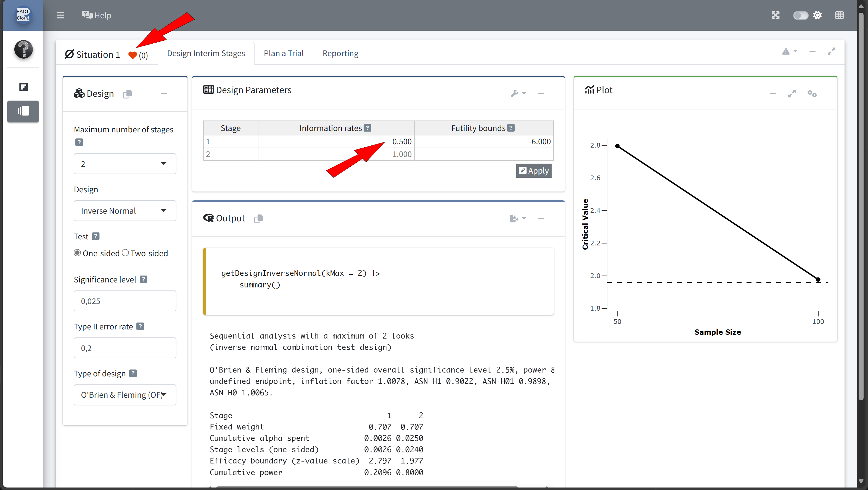Click the hamburger menu icon

click(x=60, y=15)
